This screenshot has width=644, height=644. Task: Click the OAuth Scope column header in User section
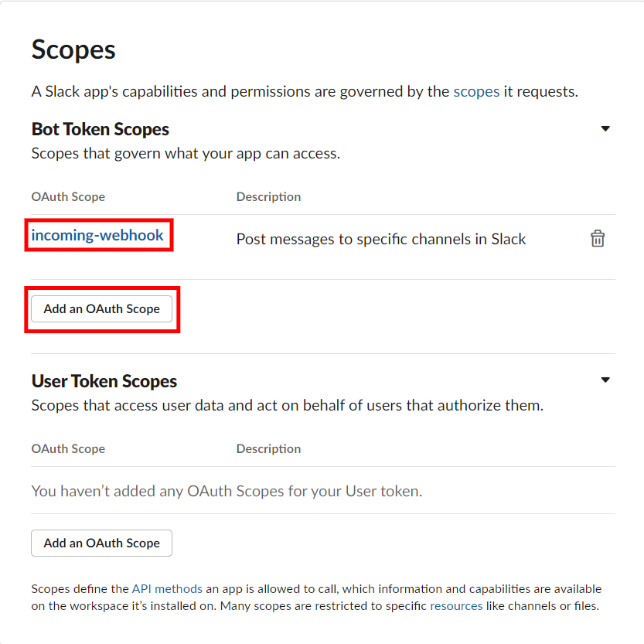pos(68,449)
